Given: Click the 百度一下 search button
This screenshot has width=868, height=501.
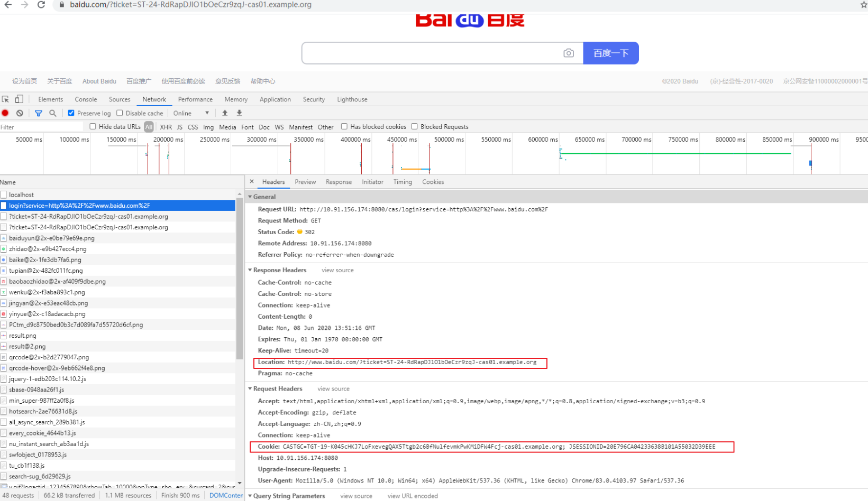Looking at the screenshot, I should click(x=611, y=53).
